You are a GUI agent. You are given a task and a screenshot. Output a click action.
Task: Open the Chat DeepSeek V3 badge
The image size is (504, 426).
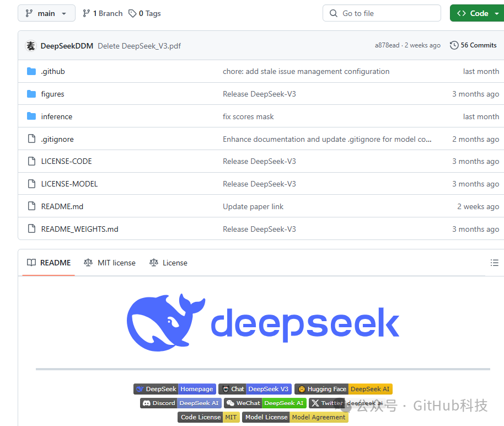pos(255,389)
